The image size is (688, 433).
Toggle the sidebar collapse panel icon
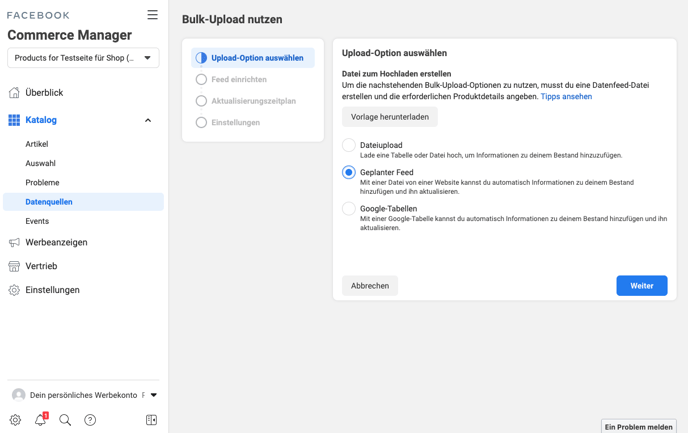pos(151,420)
